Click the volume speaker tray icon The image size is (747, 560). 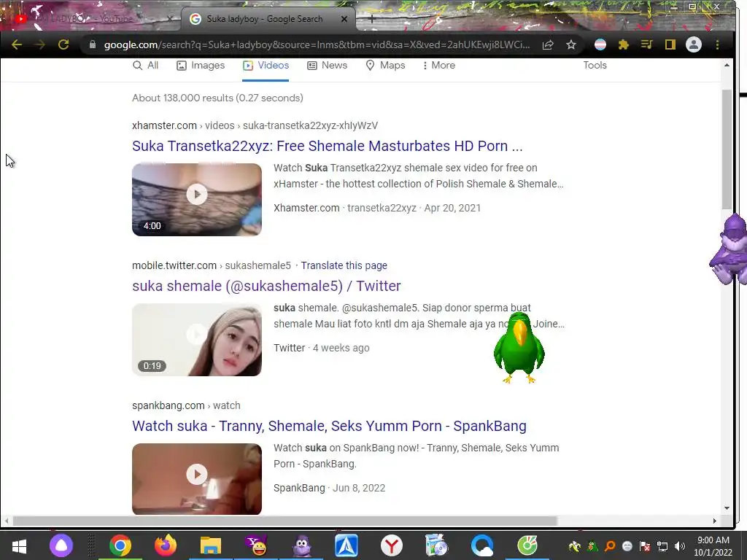coord(680,546)
